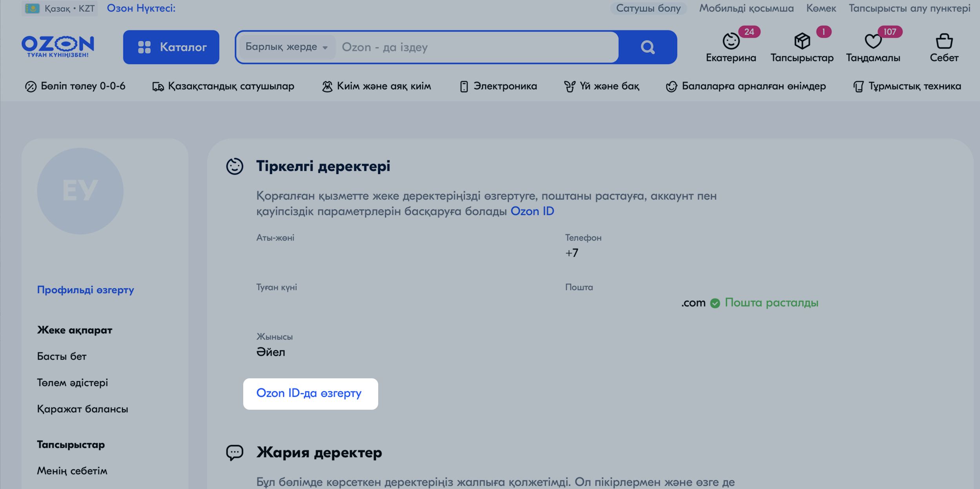Click the Жеке ақпарат sidebar heading
980x489 pixels.
[x=75, y=330]
